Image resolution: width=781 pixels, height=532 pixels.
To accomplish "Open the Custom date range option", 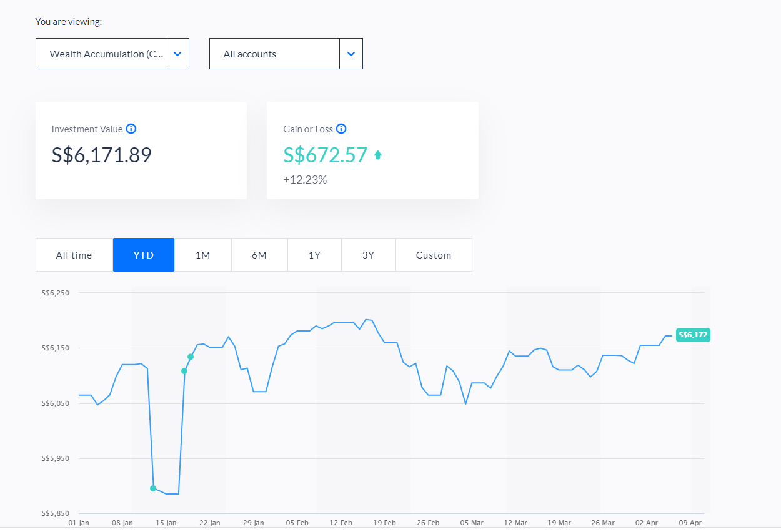I will [434, 255].
